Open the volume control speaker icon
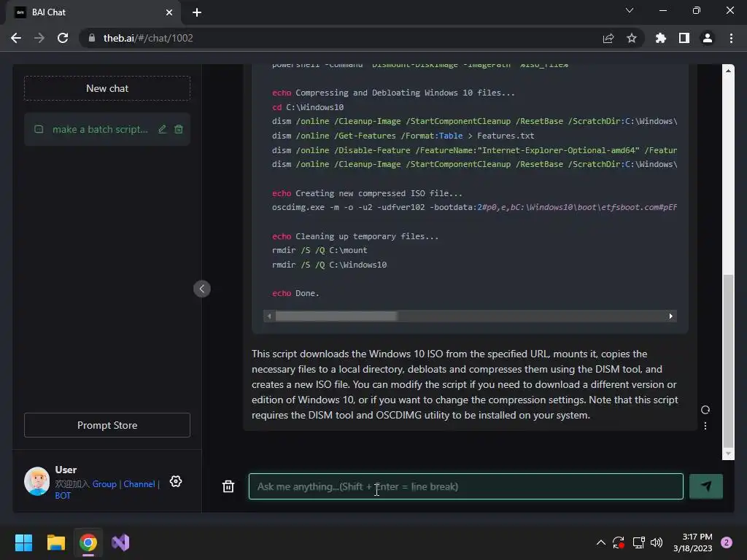 coord(657,542)
